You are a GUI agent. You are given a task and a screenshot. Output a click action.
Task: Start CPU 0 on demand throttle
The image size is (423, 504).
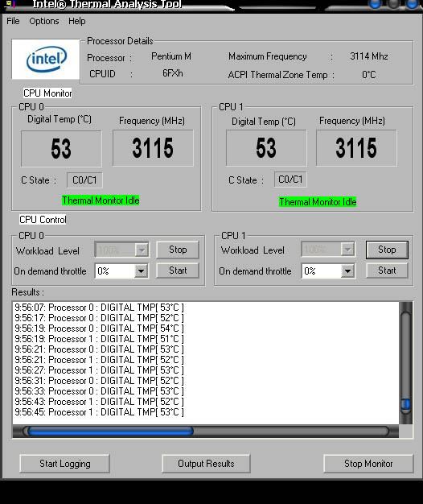tap(178, 271)
